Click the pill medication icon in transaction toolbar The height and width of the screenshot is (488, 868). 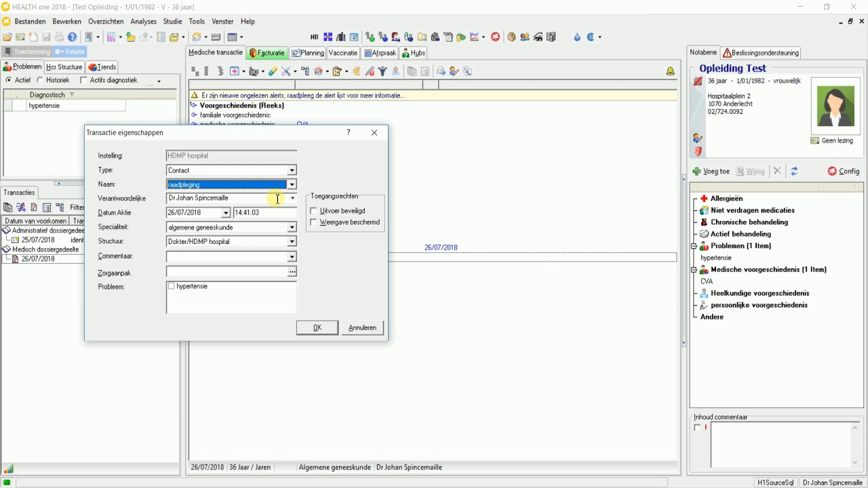click(x=273, y=71)
